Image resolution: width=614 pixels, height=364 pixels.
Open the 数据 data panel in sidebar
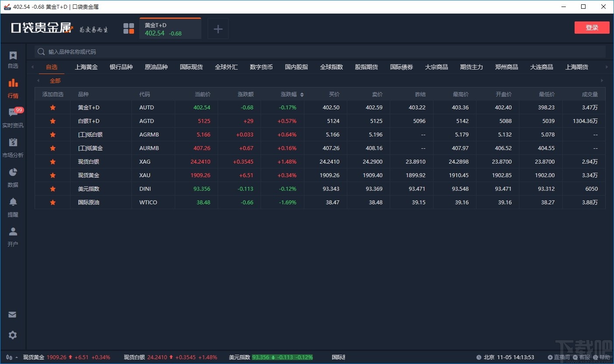click(x=13, y=176)
